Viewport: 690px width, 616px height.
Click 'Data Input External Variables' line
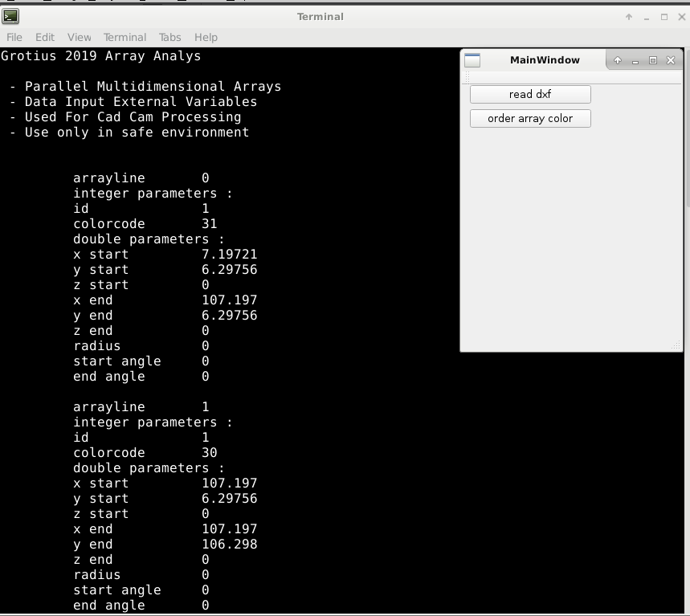pyautogui.click(x=141, y=102)
